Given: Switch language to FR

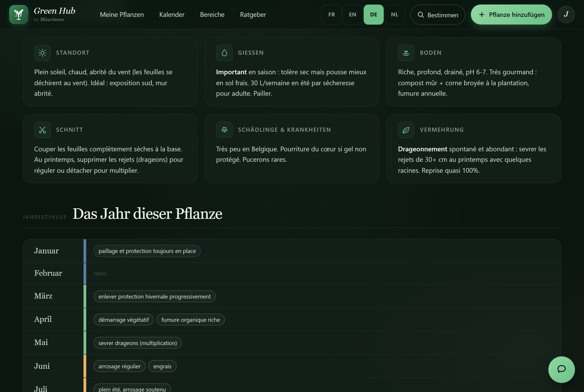Looking at the screenshot, I should click(x=331, y=15).
